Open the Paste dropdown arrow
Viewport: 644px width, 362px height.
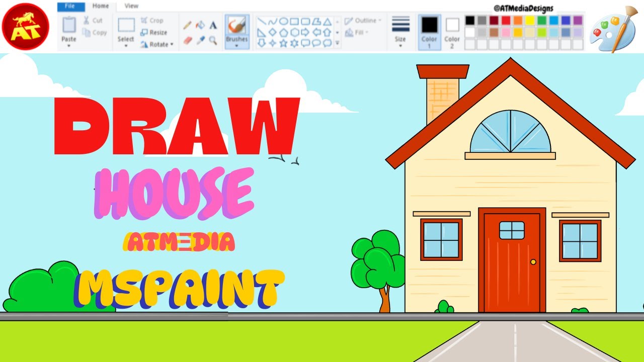pos(69,46)
